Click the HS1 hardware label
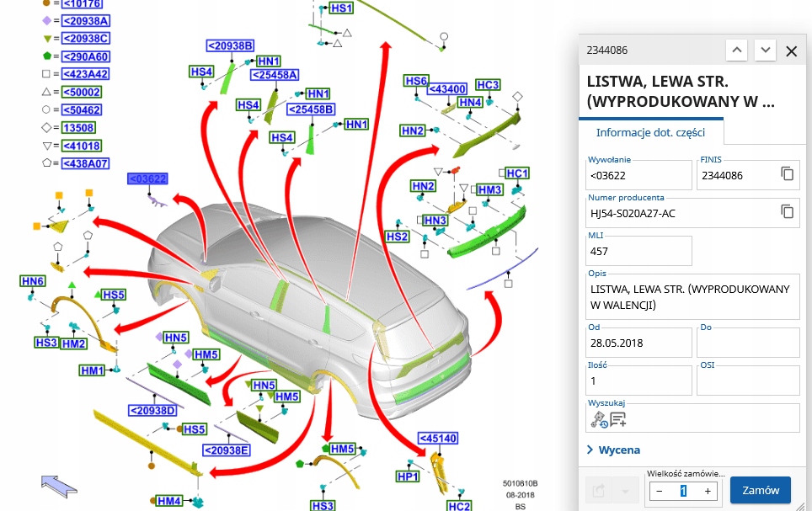The height and width of the screenshot is (511, 812). [x=341, y=8]
